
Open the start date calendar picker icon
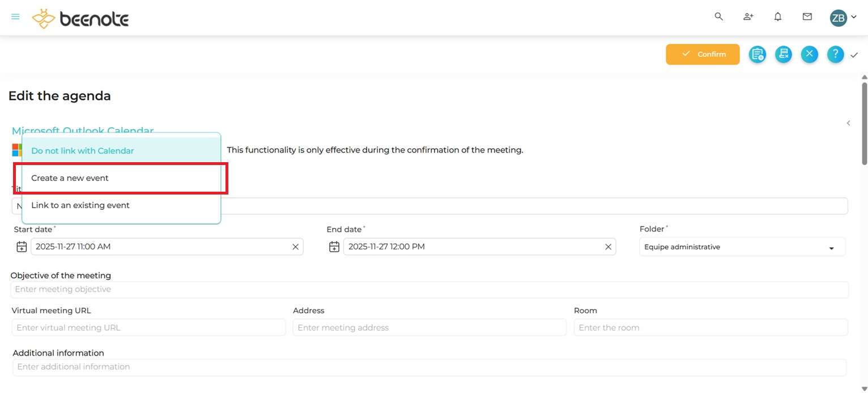tap(22, 247)
